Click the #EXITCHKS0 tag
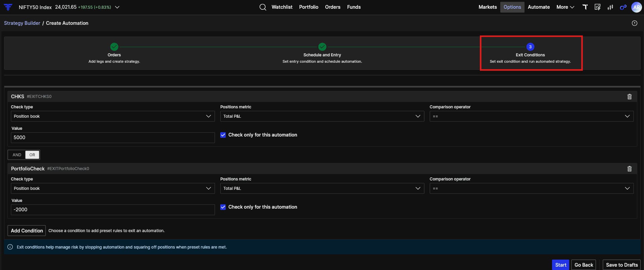Image resolution: width=644 pixels, height=270 pixels. (x=39, y=97)
